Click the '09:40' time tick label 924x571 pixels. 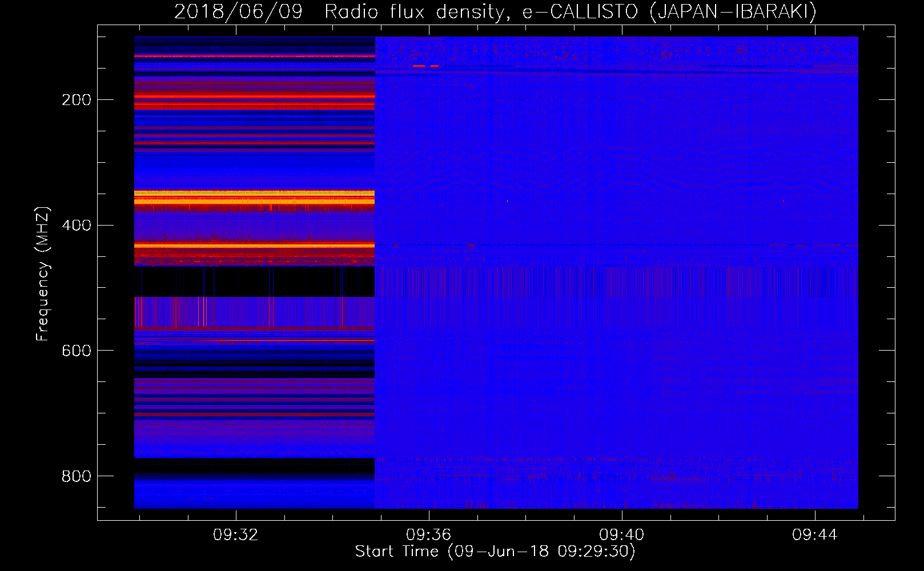click(x=621, y=534)
